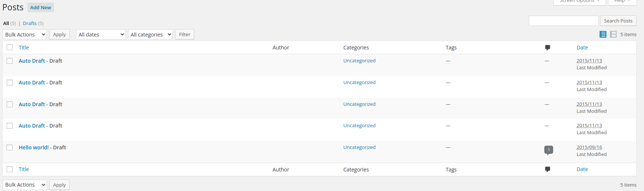The height and width of the screenshot is (191, 644).
Task: Show the Drafts filter view
Action: click(30, 23)
